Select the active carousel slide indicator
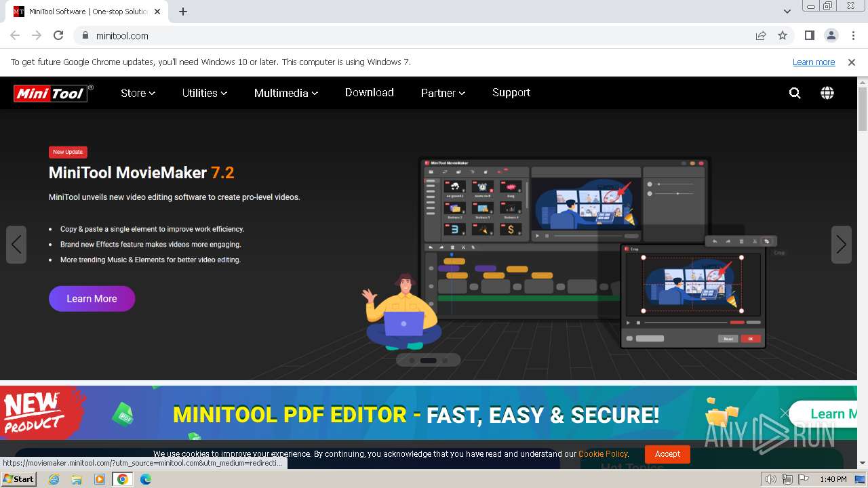The width and height of the screenshot is (868, 488). [x=429, y=361]
